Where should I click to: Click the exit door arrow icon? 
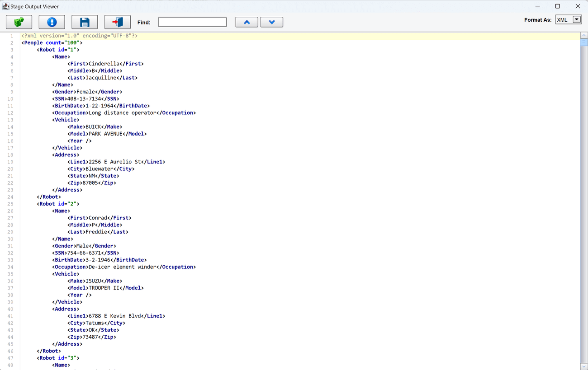pos(118,22)
